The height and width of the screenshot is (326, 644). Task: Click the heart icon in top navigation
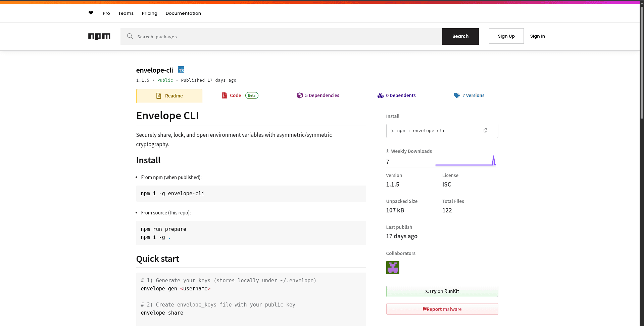91,13
